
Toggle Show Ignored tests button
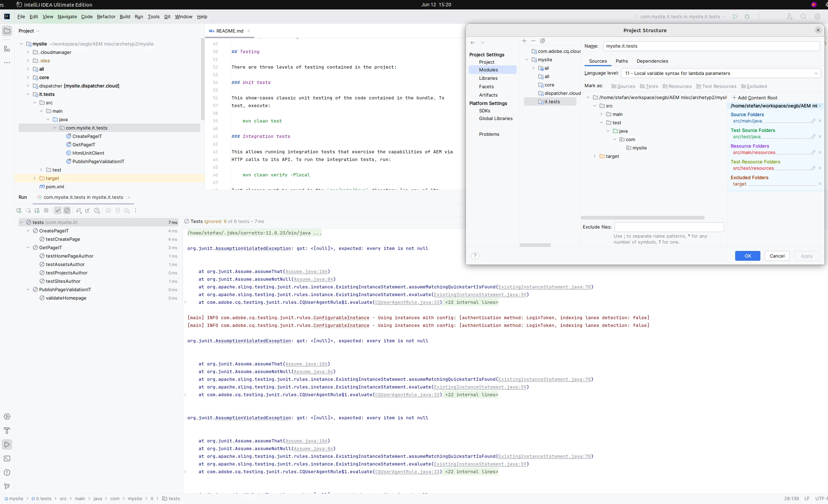pyautogui.click(x=67, y=211)
